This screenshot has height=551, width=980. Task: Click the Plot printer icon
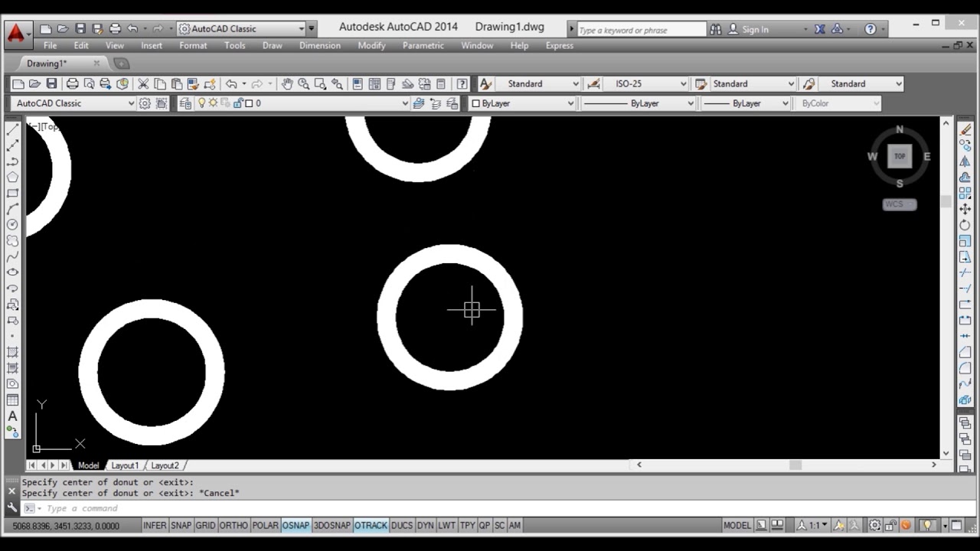click(x=73, y=83)
